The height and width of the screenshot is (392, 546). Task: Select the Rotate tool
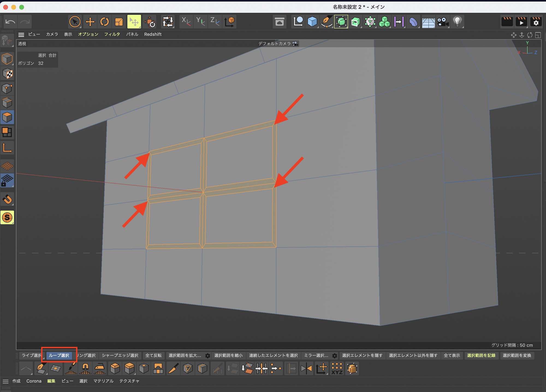click(x=104, y=22)
